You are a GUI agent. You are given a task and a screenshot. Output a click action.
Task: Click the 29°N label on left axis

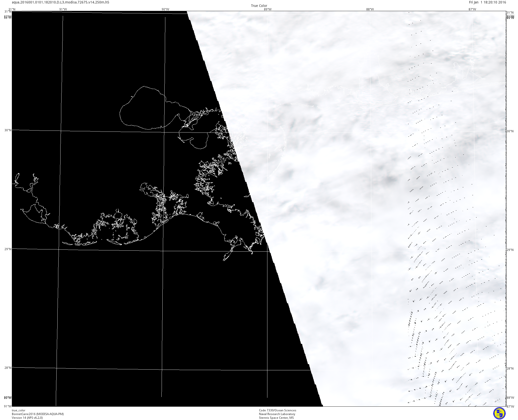click(x=8, y=249)
